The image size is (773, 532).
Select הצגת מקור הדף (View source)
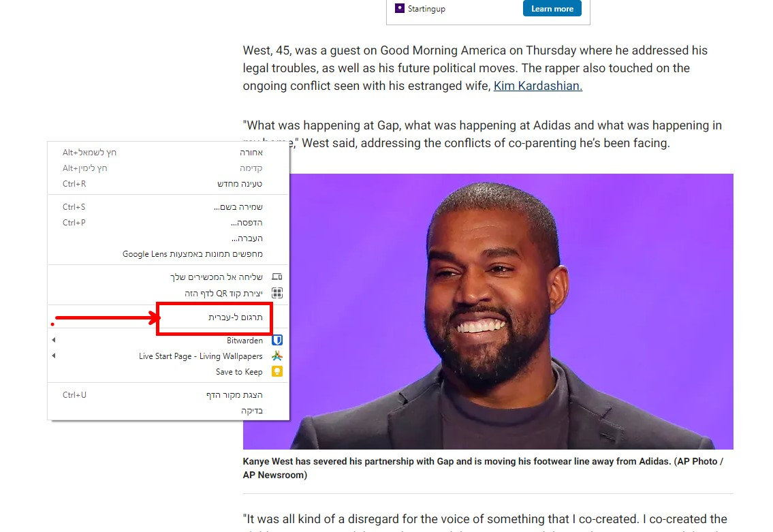(168, 395)
